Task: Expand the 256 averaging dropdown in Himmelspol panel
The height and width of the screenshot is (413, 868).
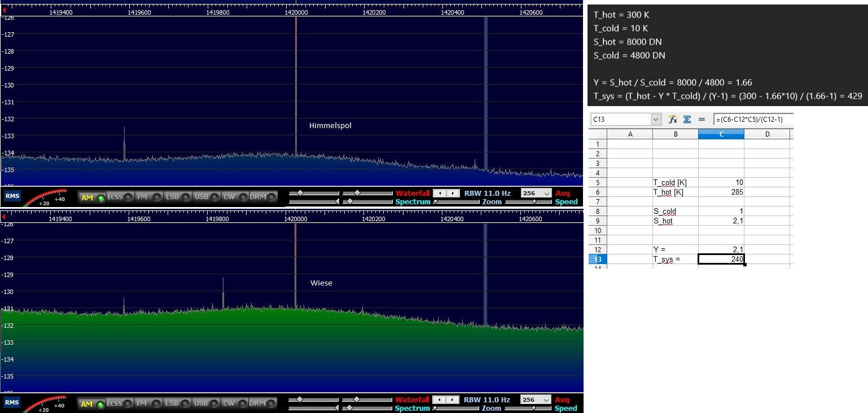Action: tap(536, 193)
